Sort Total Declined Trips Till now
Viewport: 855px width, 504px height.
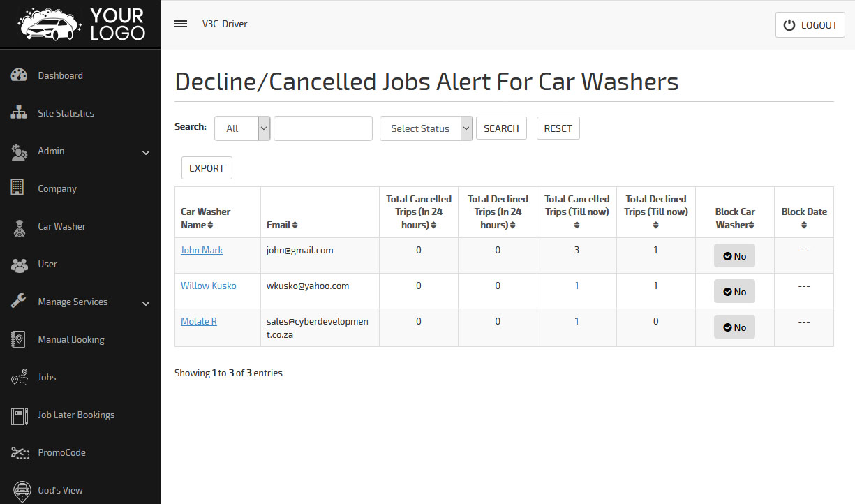tap(655, 225)
